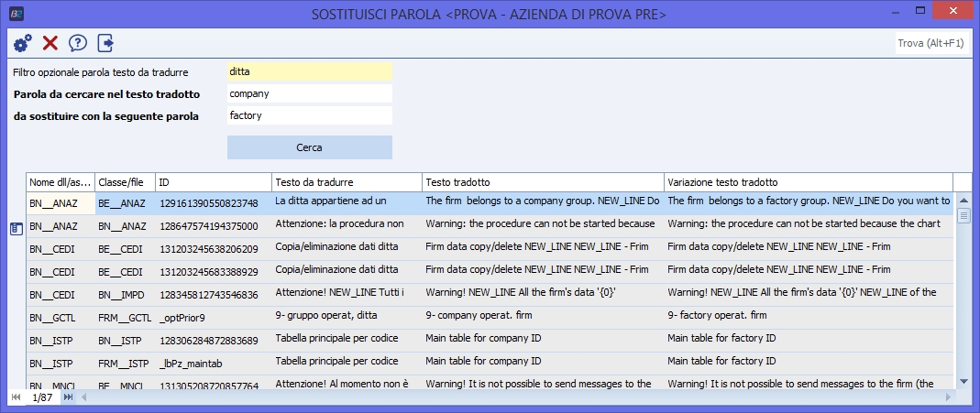
Task: Click the BE__ANAZ class cell in first row
Action: click(125, 202)
